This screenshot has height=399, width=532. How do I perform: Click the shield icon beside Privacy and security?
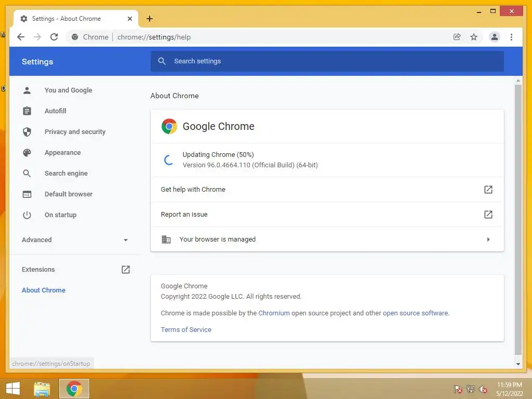(x=27, y=131)
